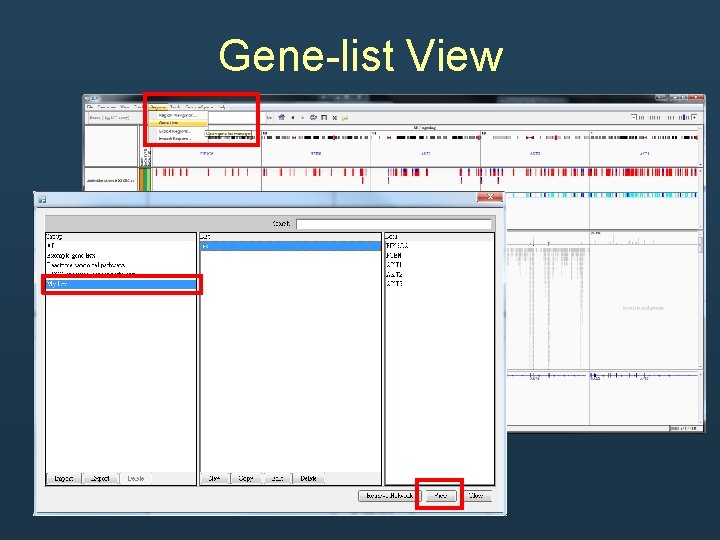Click the define region icon in IGV toolbar

324,118
